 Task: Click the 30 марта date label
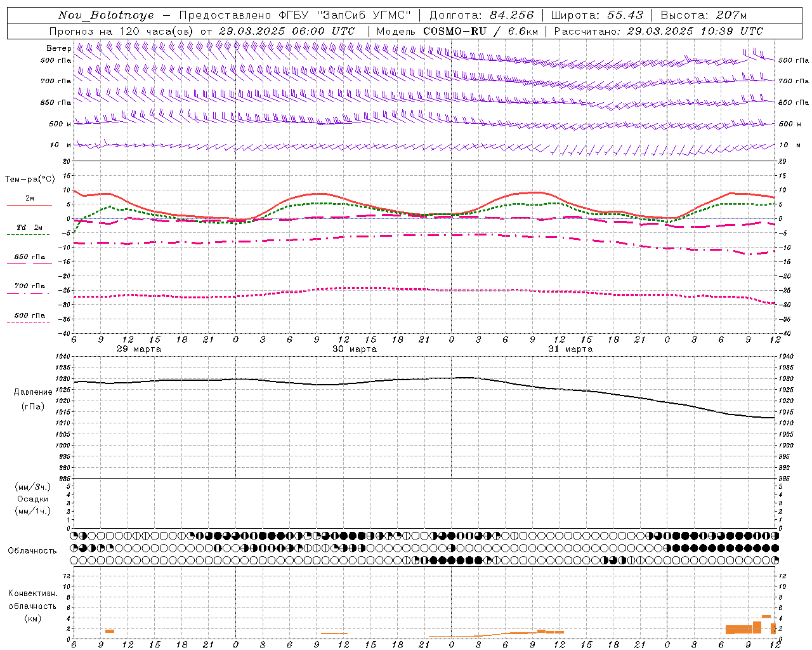coord(355,349)
